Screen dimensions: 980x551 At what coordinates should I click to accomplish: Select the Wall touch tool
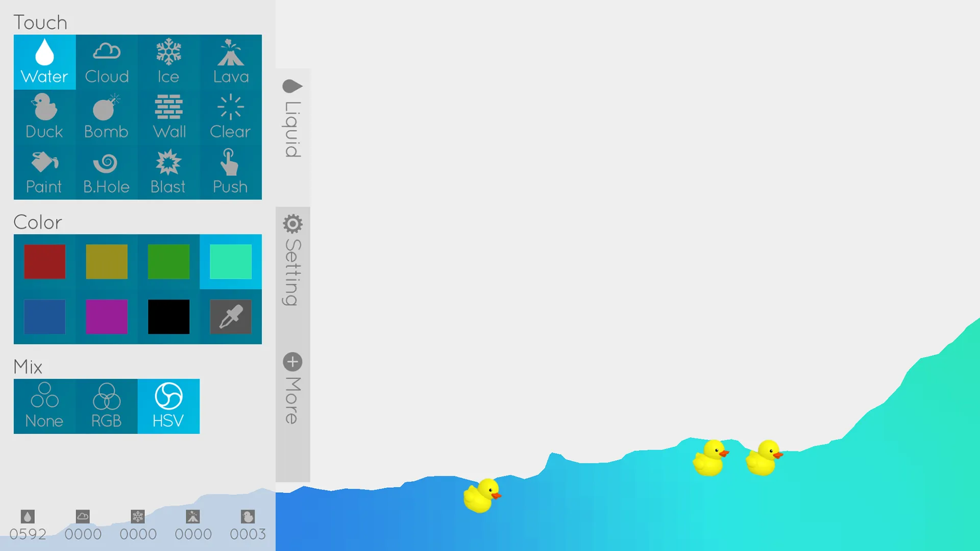(x=168, y=116)
